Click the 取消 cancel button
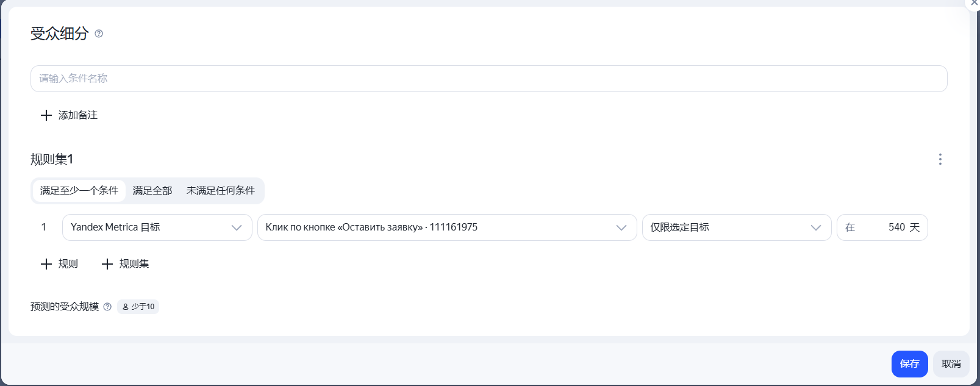The image size is (980, 386). 951,364
